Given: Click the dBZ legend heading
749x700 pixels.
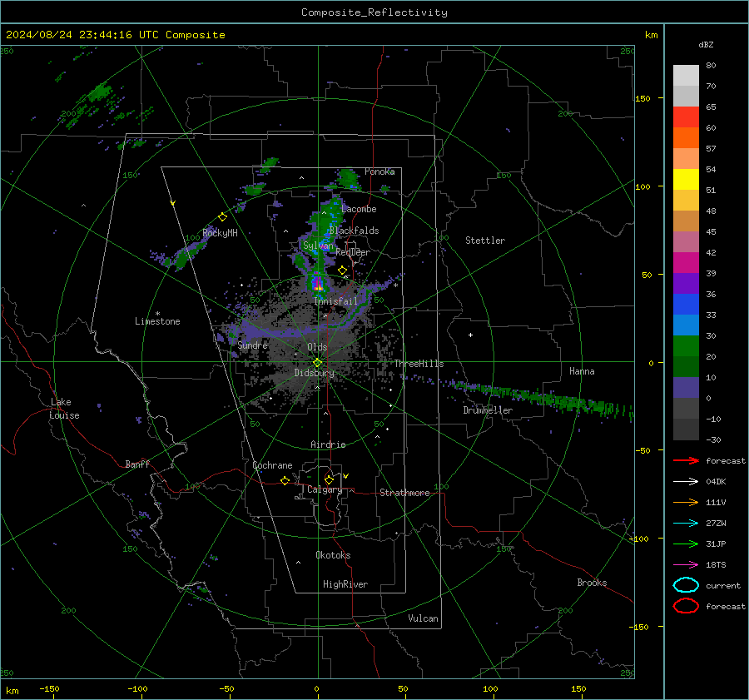Looking at the screenshot, I should point(706,44).
